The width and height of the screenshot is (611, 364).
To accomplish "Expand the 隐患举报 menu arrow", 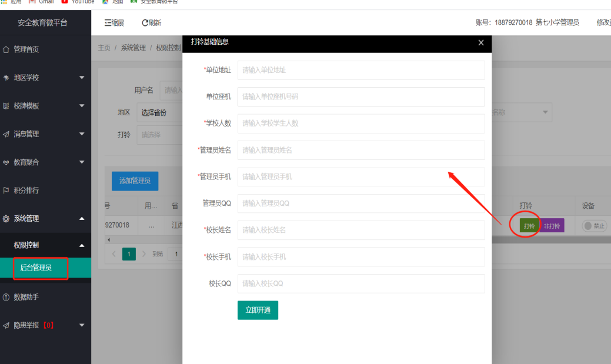I will (82, 325).
